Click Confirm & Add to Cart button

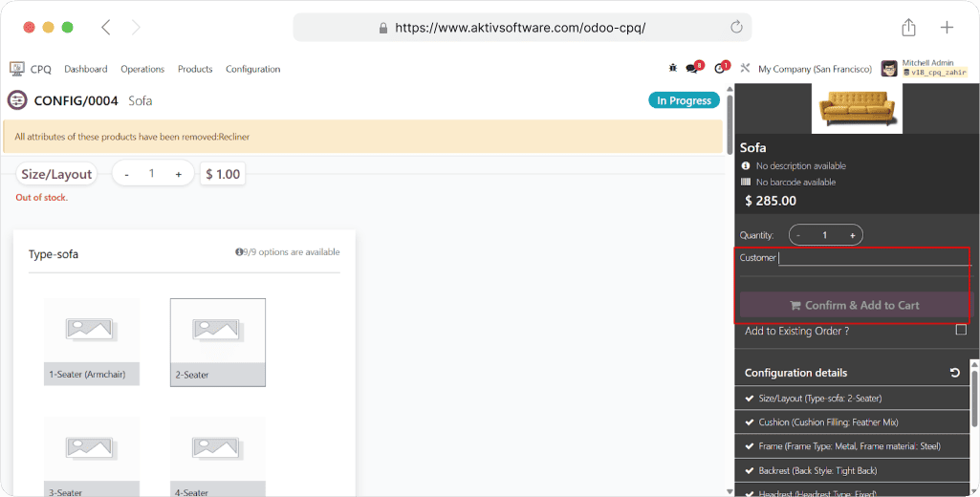point(854,305)
